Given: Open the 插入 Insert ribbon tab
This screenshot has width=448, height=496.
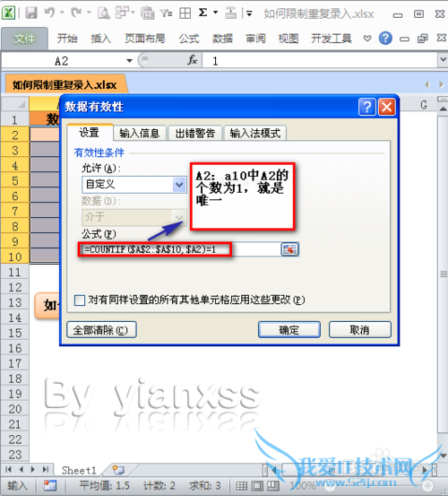Looking at the screenshot, I should coord(101,39).
